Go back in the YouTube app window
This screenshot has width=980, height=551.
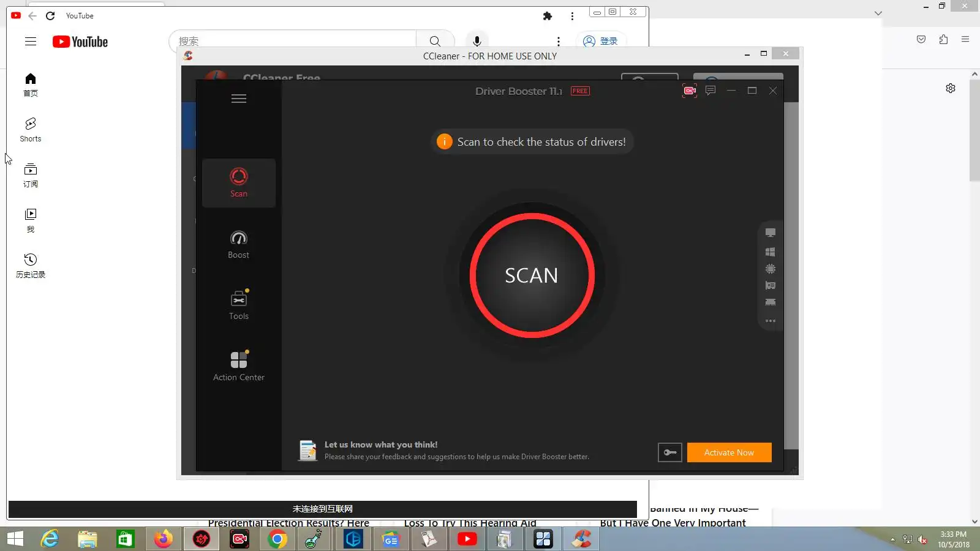pyautogui.click(x=32, y=16)
